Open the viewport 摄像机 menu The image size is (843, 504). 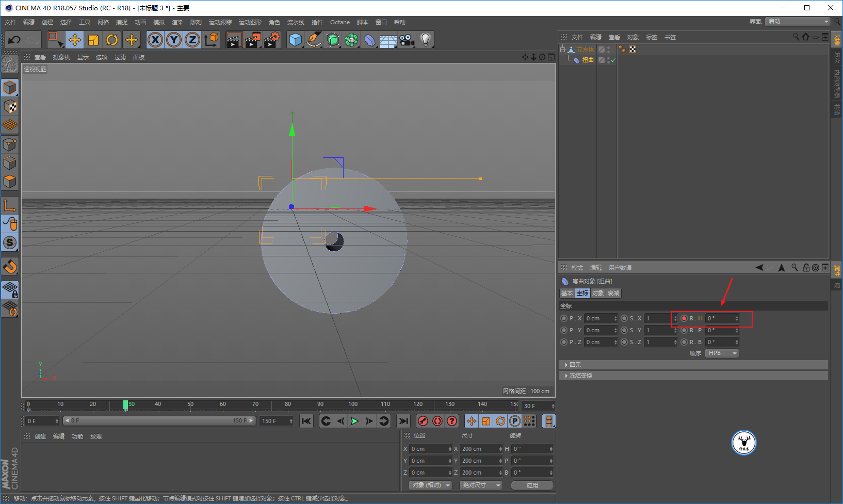61,57
